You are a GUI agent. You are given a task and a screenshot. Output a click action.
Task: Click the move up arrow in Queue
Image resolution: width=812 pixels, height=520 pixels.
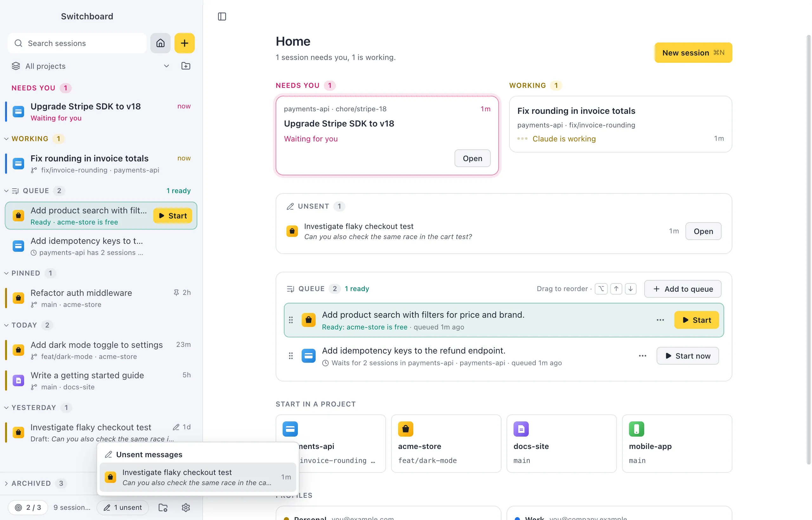point(616,289)
